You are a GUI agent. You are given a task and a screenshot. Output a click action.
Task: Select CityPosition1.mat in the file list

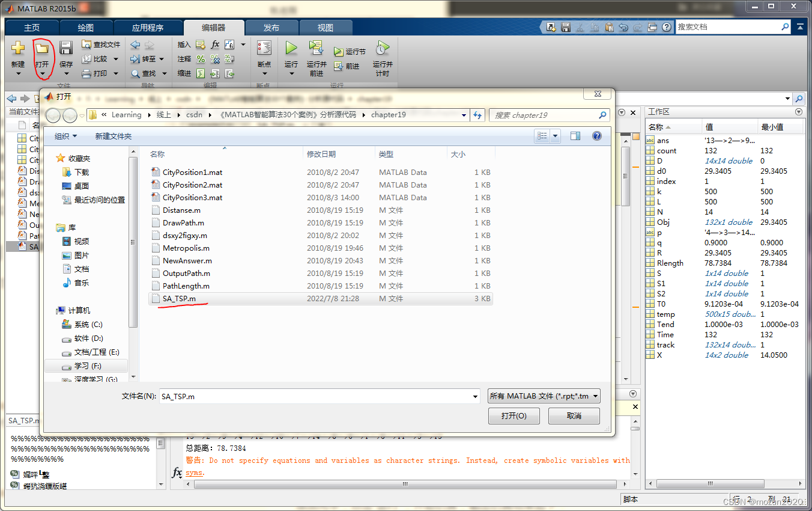pos(320,173)
